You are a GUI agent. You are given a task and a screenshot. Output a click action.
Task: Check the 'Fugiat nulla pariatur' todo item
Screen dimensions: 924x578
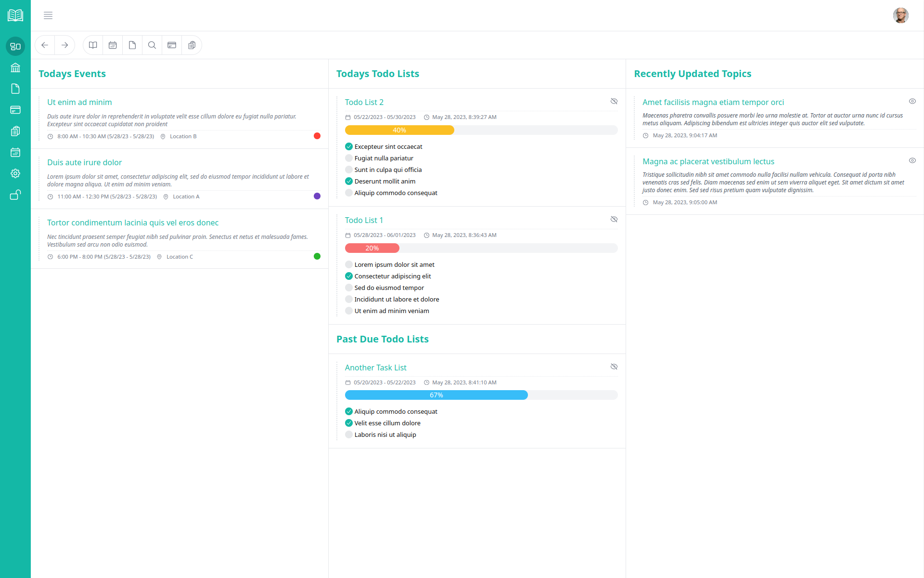[349, 158]
